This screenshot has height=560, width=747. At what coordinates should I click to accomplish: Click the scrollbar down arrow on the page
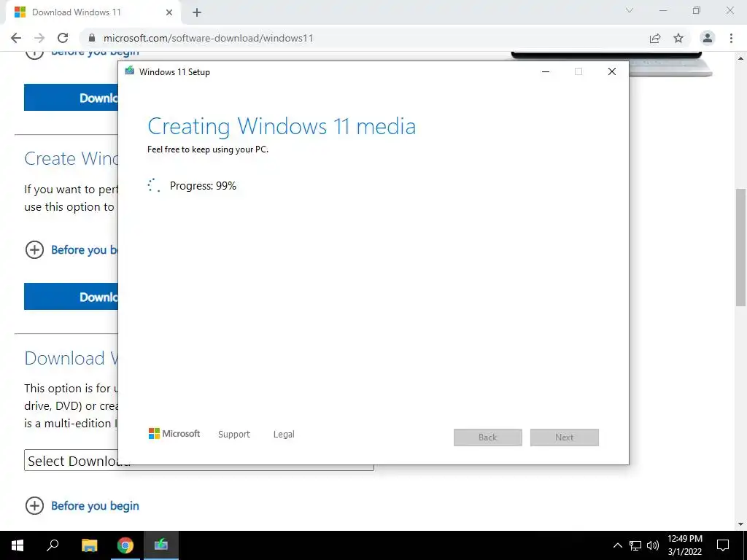coord(741,524)
